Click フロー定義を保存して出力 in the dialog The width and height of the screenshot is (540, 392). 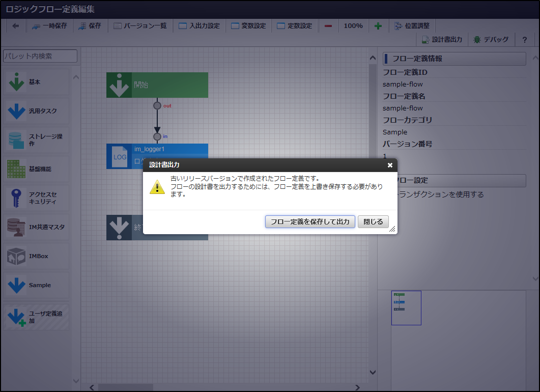[310, 221]
